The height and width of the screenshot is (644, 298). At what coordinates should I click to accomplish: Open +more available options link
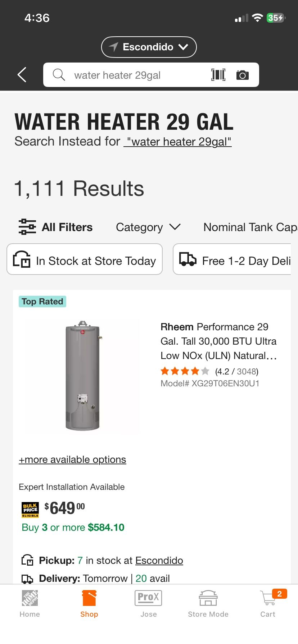point(72,460)
